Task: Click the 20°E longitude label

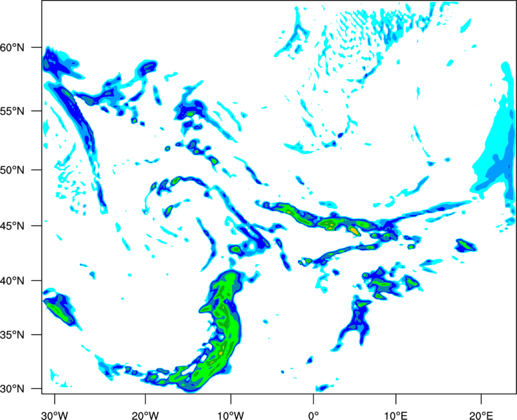Action: [481, 415]
